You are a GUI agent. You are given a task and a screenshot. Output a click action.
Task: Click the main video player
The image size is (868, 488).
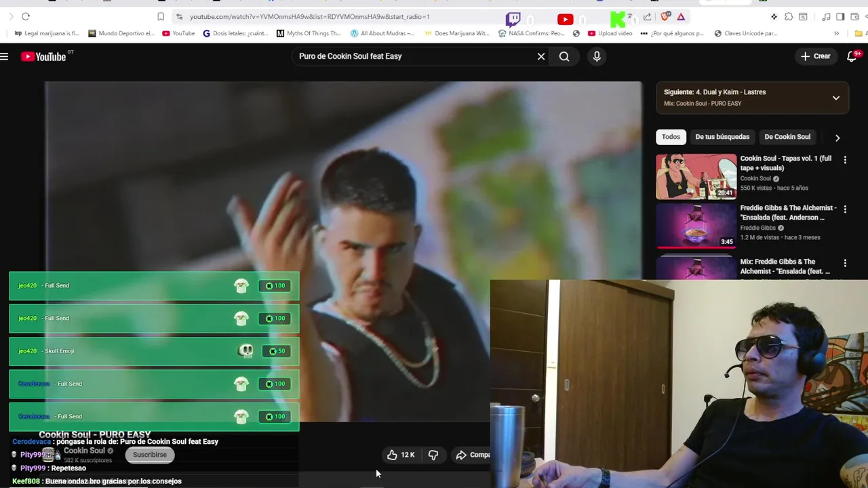343,251
